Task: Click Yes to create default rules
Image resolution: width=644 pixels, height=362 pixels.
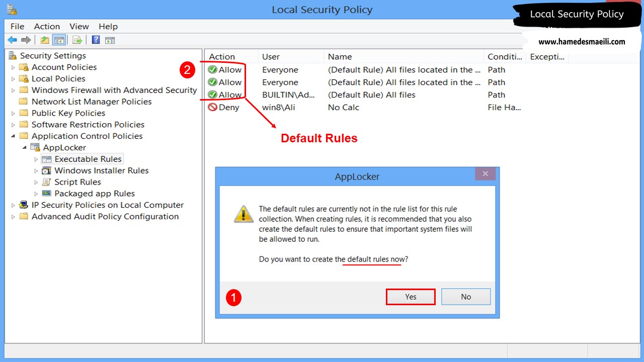Action: 411,297
